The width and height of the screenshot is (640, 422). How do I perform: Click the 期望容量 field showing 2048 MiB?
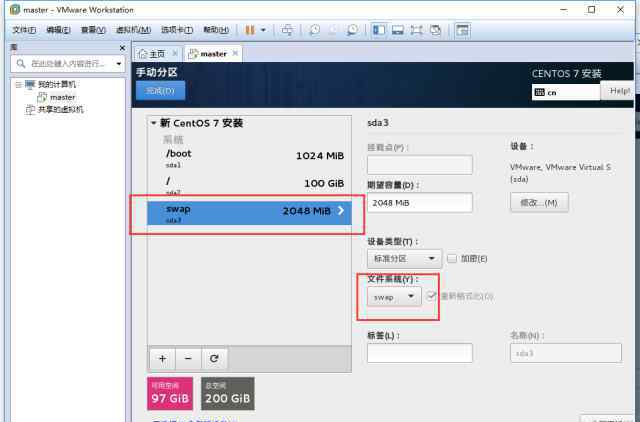pyautogui.click(x=420, y=202)
